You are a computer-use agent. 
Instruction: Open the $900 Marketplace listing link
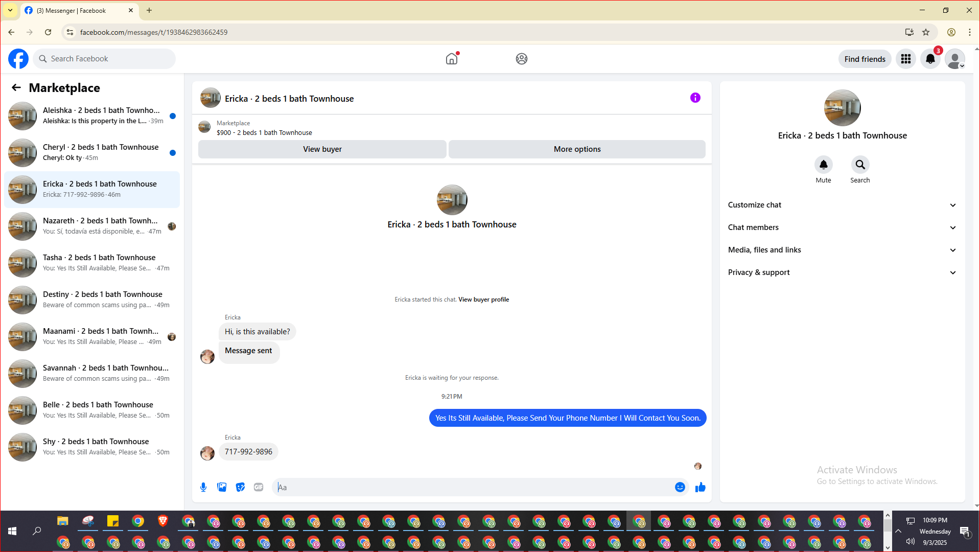click(264, 133)
